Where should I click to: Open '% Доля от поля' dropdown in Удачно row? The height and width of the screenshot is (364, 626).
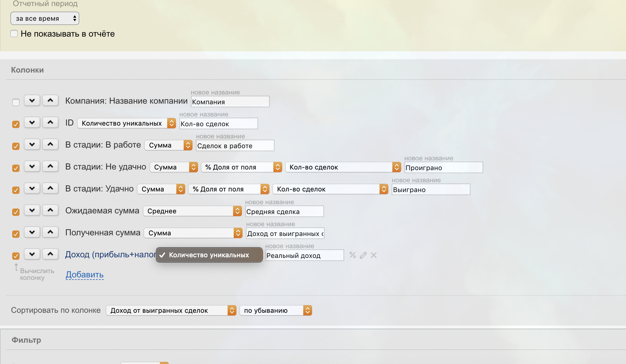point(229,189)
